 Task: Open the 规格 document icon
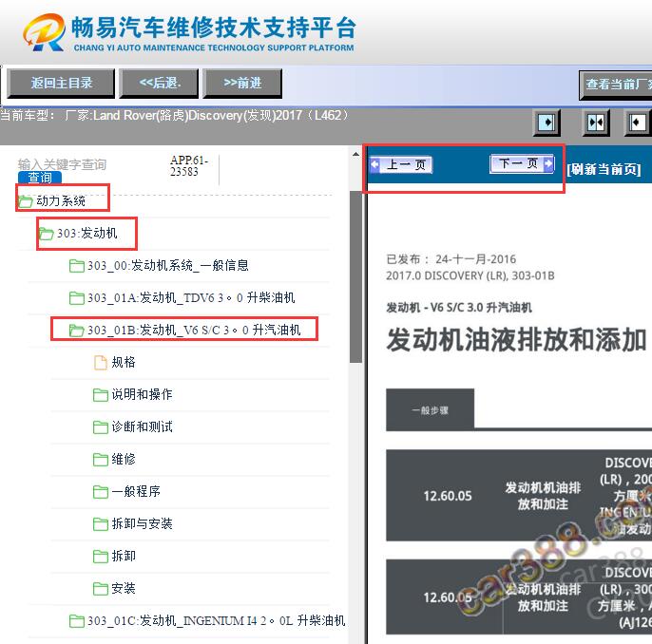(x=100, y=362)
